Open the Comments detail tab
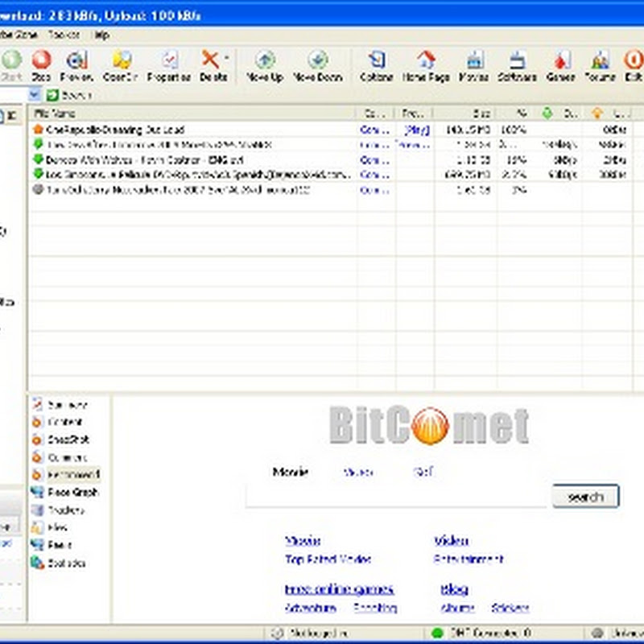 (68, 457)
